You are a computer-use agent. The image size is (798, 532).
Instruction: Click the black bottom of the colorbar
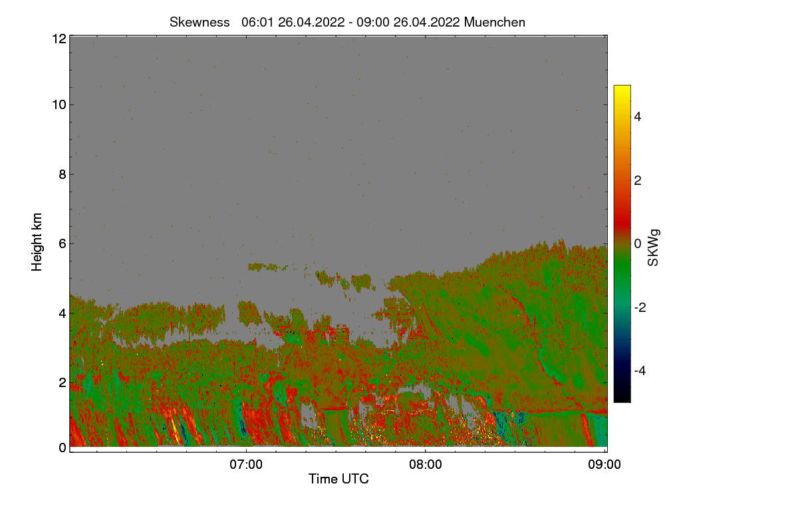[x=622, y=396]
